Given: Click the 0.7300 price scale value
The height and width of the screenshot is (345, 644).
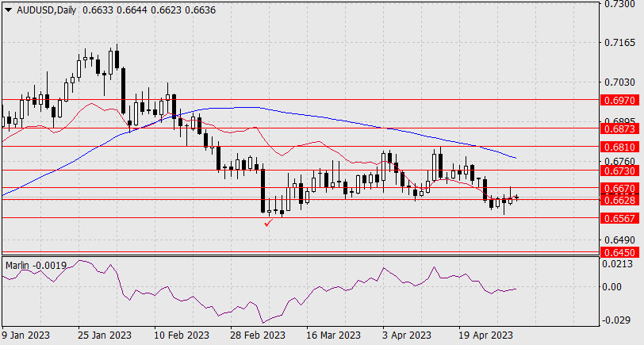Looking at the screenshot, I should [x=619, y=4].
